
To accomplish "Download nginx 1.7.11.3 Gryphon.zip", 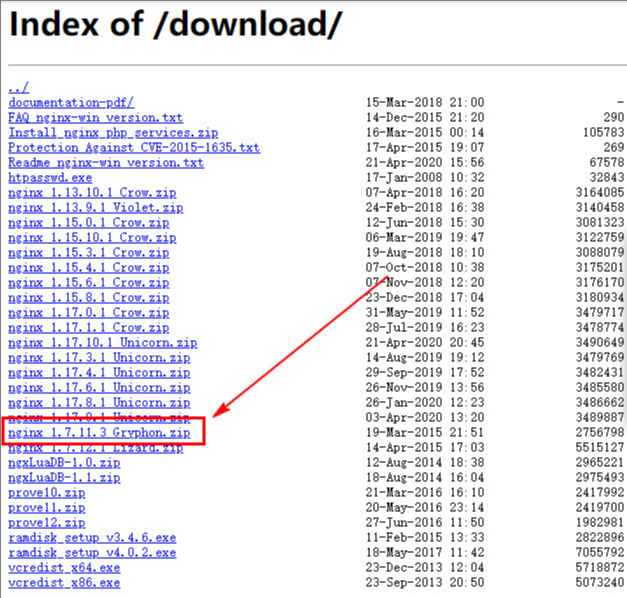I will [99, 433].
